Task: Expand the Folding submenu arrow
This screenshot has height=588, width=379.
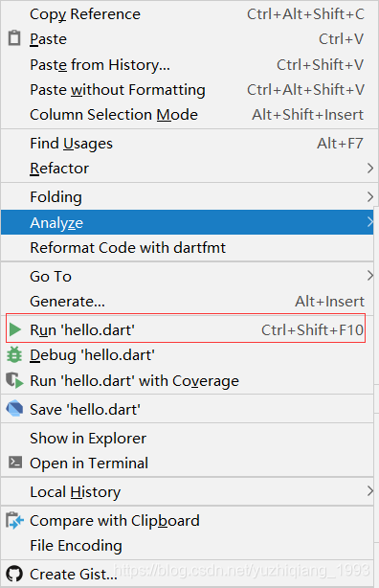Action: (370, 197)
